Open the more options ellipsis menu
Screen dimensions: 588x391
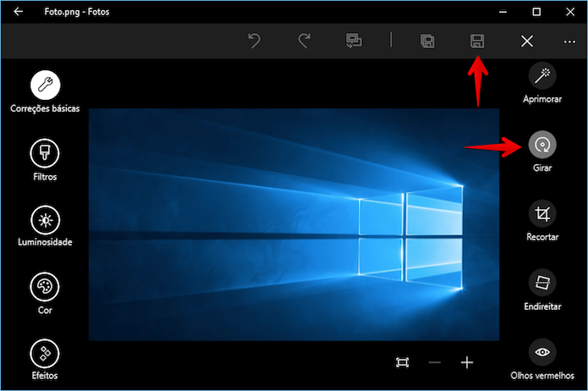click(x=569, y=41)
